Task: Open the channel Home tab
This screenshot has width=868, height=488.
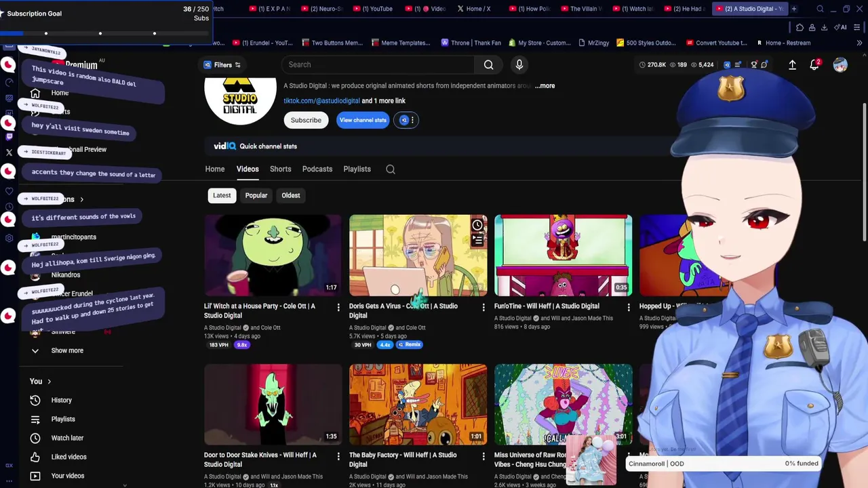Action: 215,169
